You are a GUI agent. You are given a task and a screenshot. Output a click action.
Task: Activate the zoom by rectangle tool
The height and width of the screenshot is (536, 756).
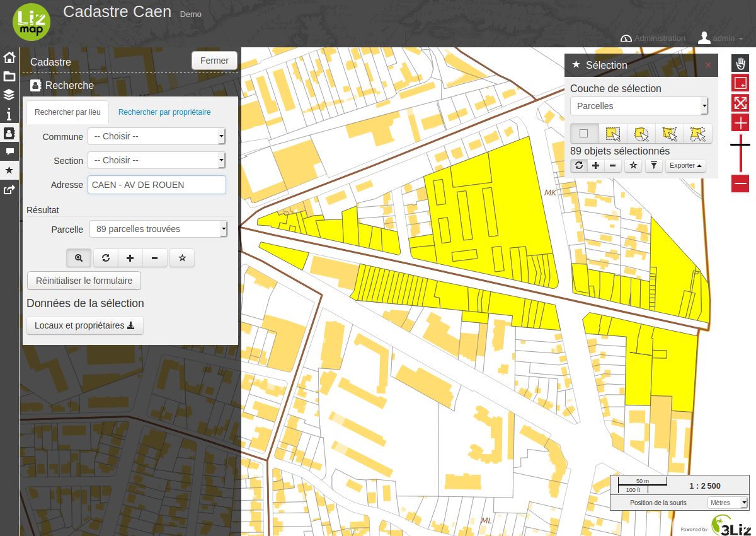[x=740, y=83]
